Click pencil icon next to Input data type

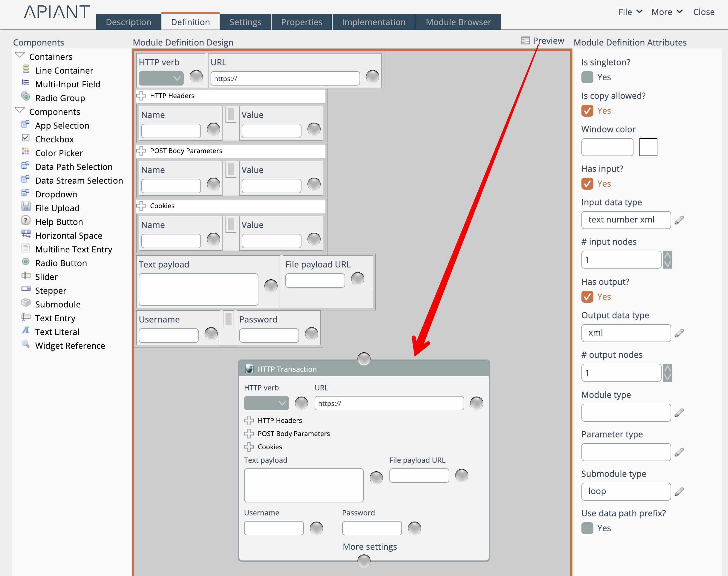(679, 220)
